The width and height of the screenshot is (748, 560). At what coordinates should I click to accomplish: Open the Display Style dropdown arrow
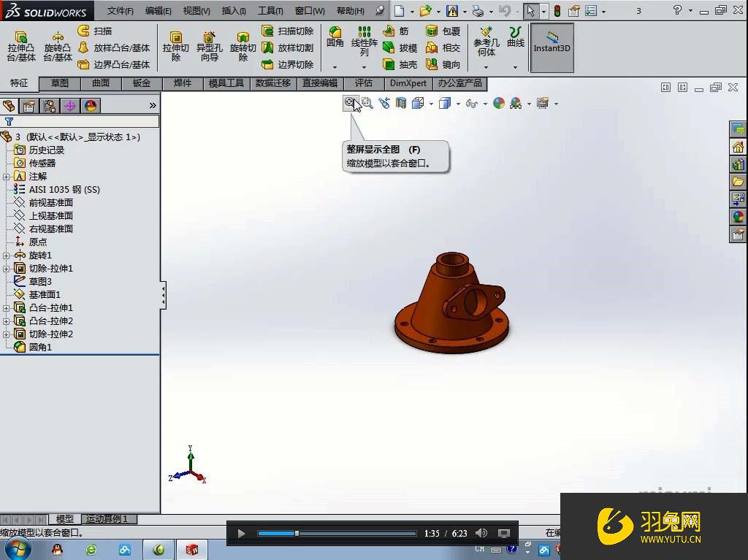point(458,103)
